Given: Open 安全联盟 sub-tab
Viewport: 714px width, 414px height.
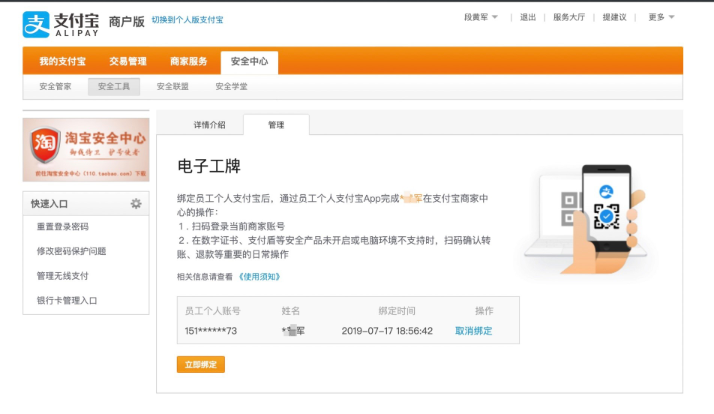Looking at the screenshot, I should (173, 87).
